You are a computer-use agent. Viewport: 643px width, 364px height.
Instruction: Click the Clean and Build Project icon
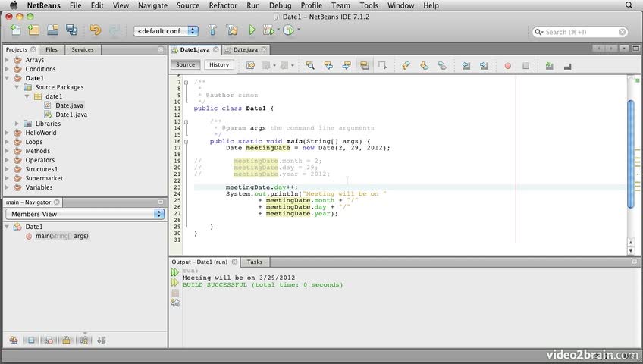pyautogui.click(x=232, y=31)
